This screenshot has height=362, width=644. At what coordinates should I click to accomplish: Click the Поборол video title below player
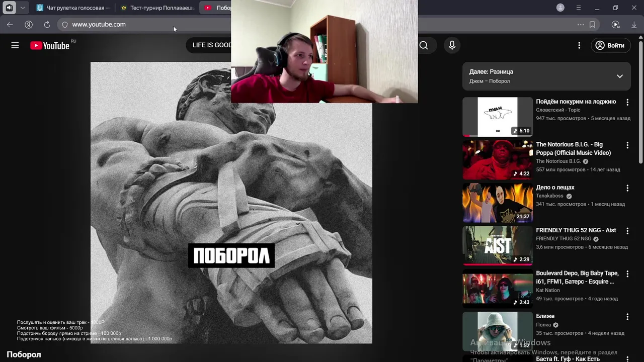click(24, 354)
